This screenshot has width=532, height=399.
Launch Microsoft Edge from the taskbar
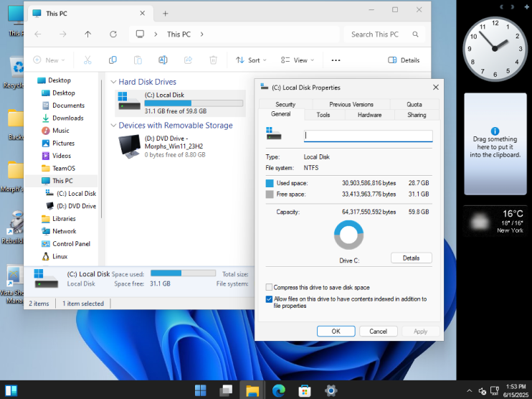(x=279, y=390)
